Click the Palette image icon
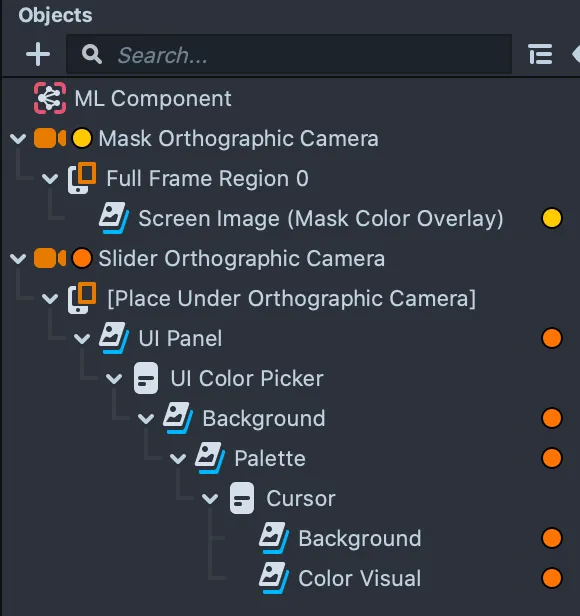Viewport: 580px width, 616px height. 210,458
